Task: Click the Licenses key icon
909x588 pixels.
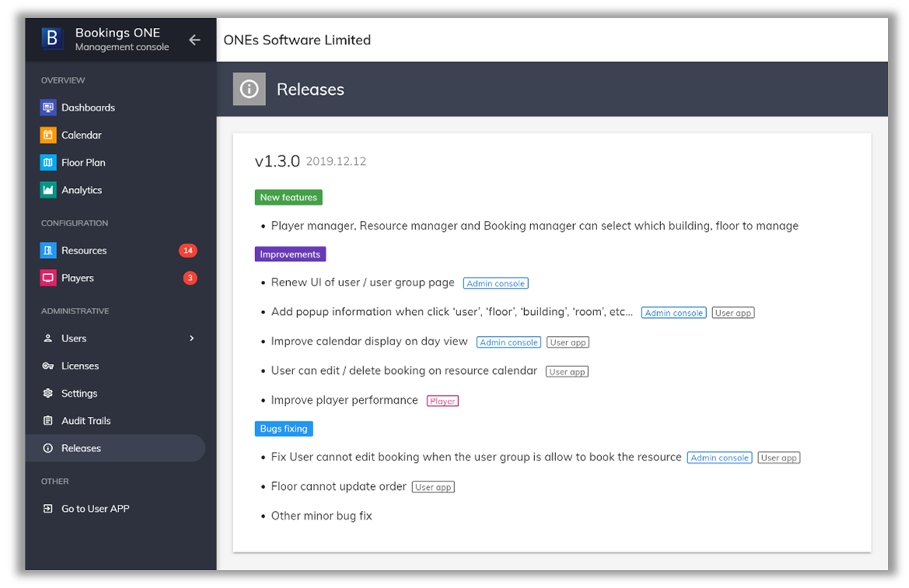Action: pyautogui.click(x=48, y=366)
